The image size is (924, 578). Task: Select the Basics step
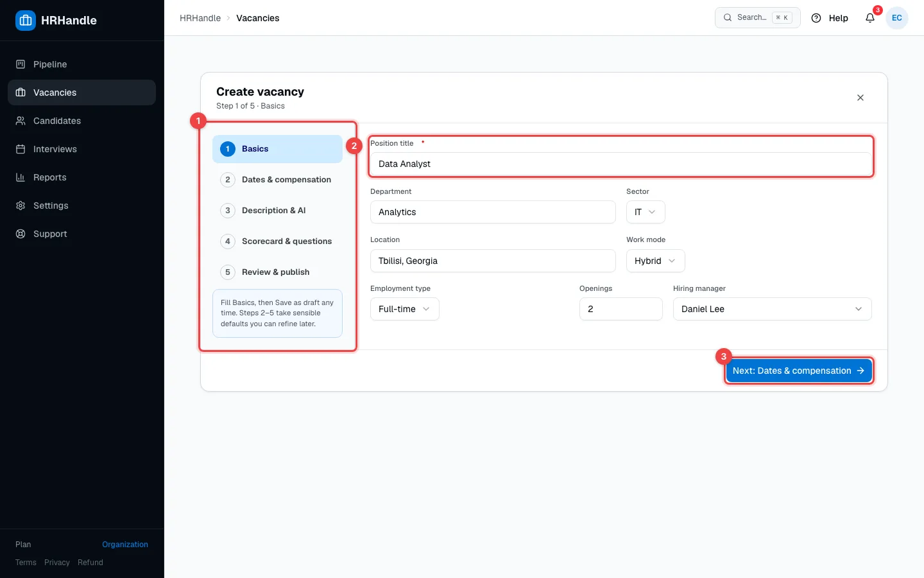(277, 149)
